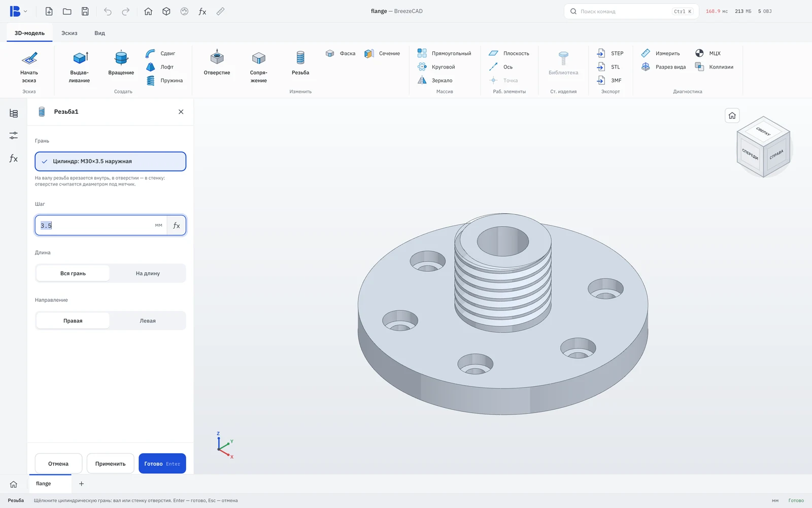The height and width of the screenshot is (508, 812).
Task: Select Вся грань length option
Action: tap(73, 273)
